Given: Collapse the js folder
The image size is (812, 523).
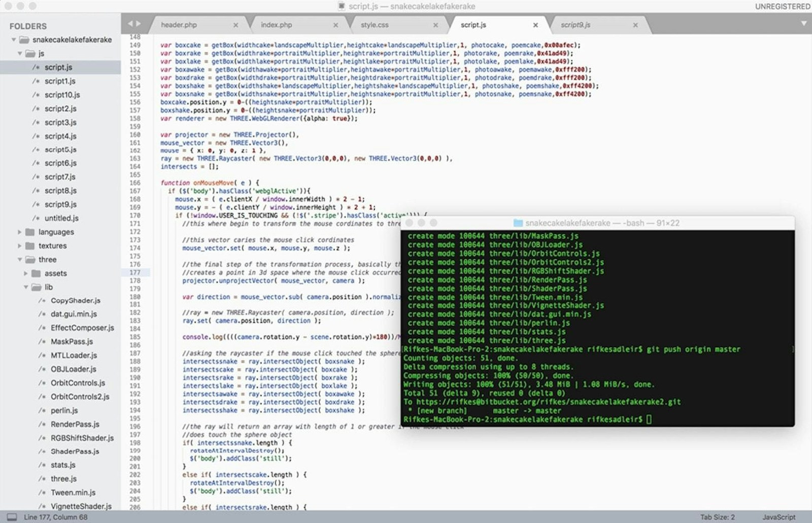Looking at the screenshot, I should (20, 53).
